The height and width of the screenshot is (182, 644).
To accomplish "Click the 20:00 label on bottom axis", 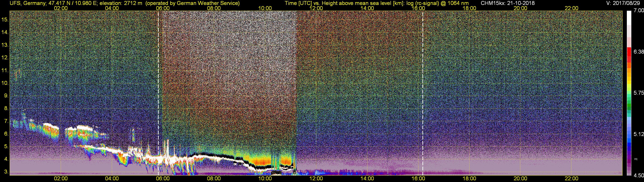I will click(x=521, y=179).
